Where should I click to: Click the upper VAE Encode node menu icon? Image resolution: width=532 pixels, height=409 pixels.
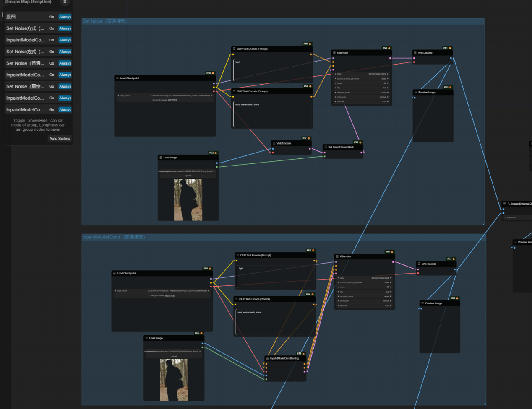[x=274, y=143]
